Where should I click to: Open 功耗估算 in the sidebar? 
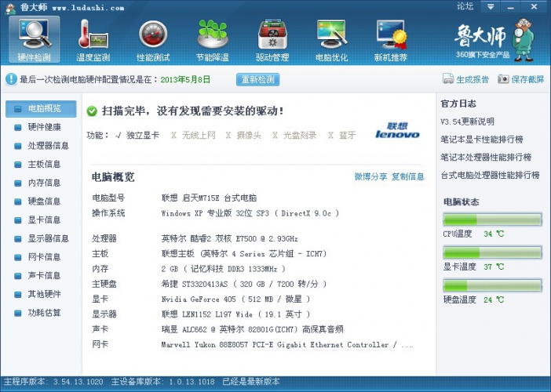[x=44, y=313]
